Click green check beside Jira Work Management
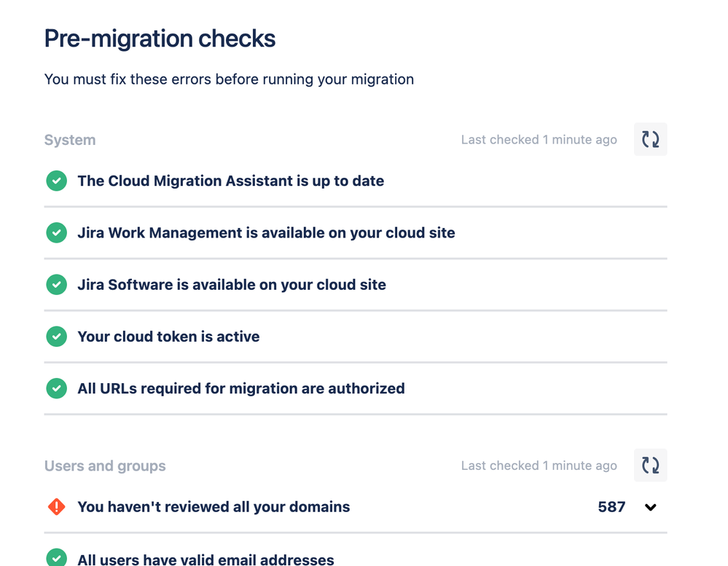728x566 pixels. [x=57, y=233]
